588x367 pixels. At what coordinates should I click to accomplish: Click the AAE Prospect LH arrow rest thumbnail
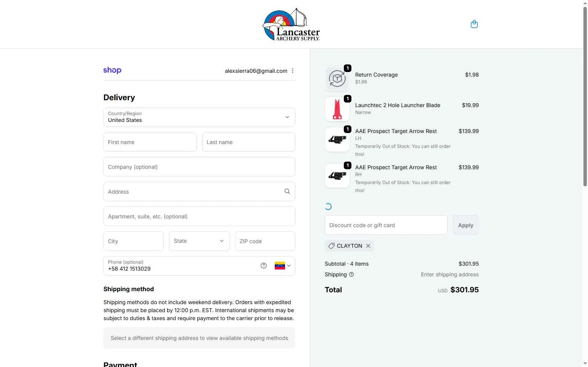pyautogui.click(x=337, y=139)
